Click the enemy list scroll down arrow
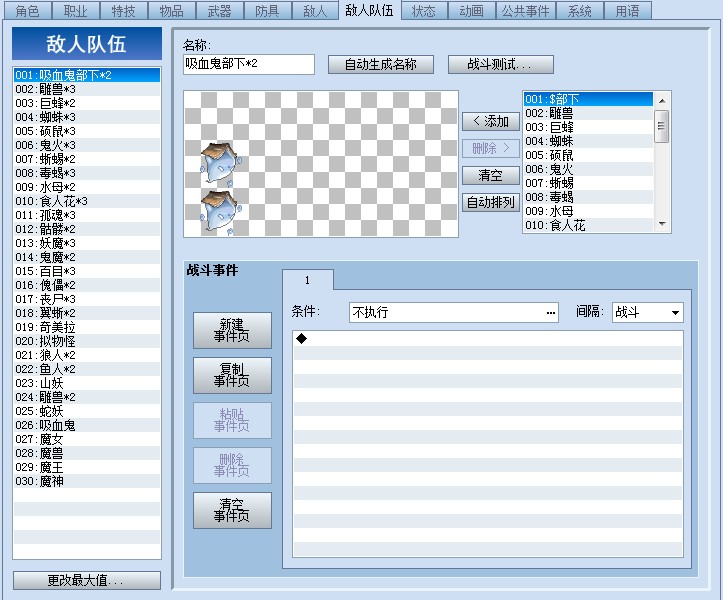Screen dimensions: 723x600 click(x=662, y=224)
